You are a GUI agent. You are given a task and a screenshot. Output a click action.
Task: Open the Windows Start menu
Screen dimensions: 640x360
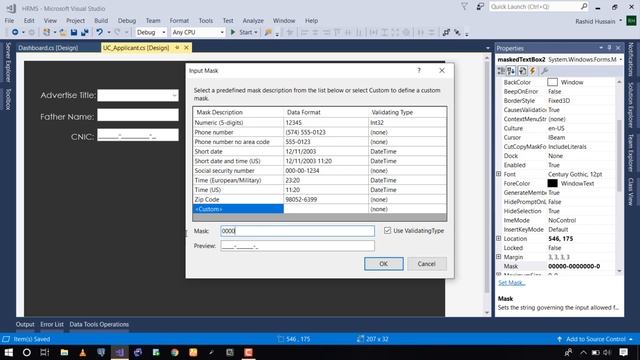pyautogui.click(x=8, y=352)
